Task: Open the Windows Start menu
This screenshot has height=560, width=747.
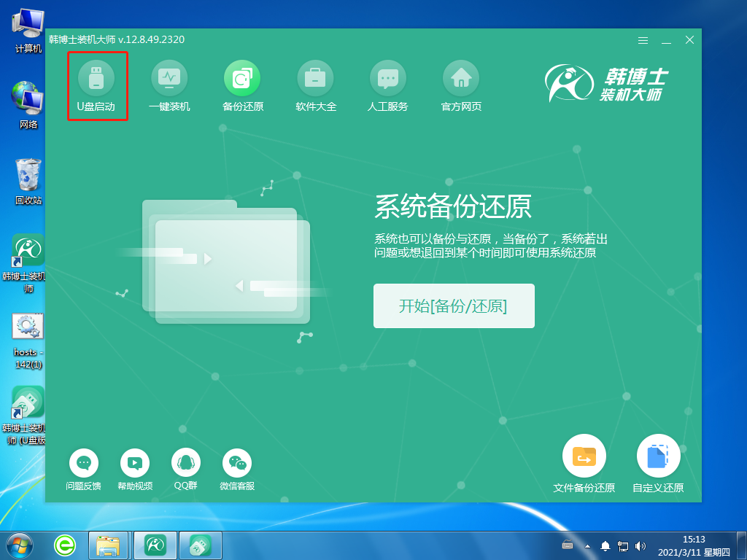Action: coord(17,545)
